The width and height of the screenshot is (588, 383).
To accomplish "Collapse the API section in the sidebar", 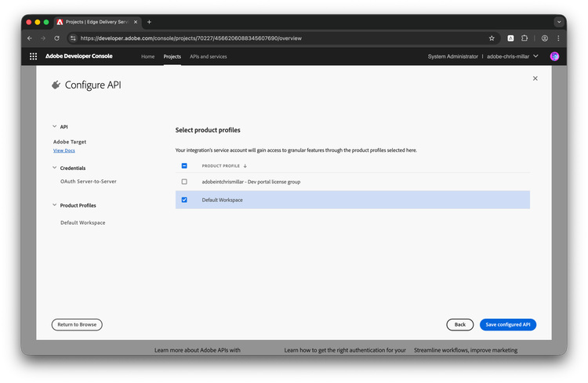I will 54,126.
